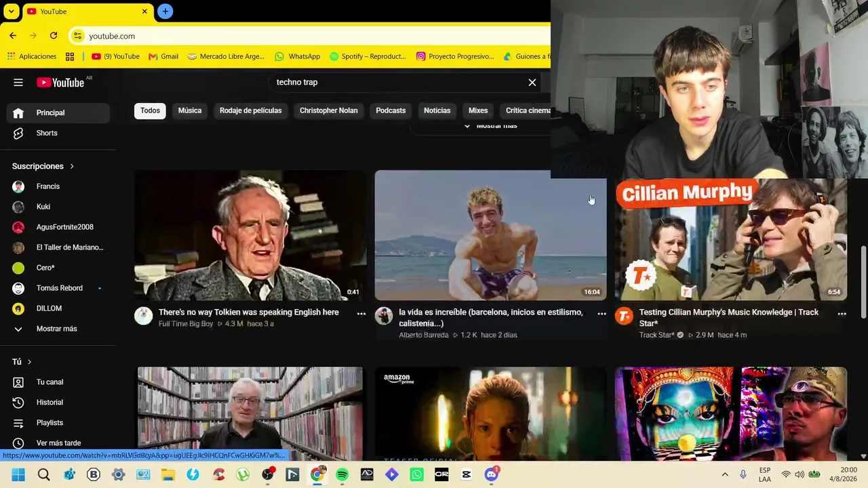Open more options for Testing Cillian Murphy video
This screenshot has height=488, width=868.
point(842,314)
